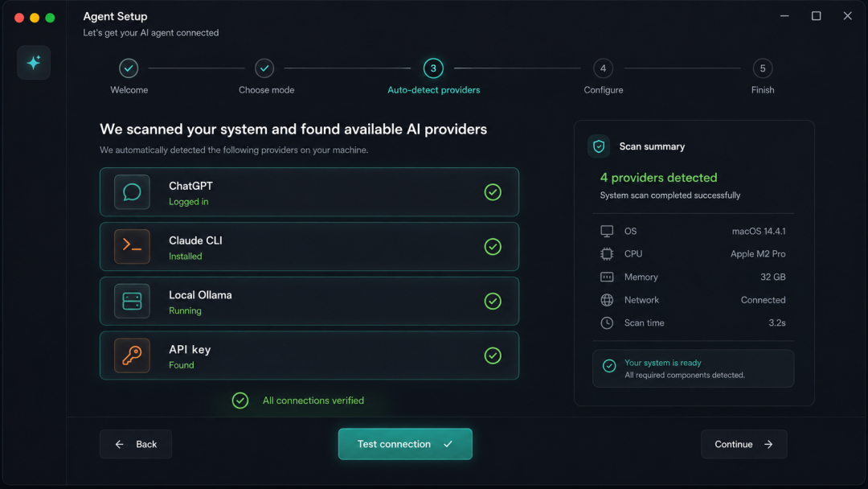Click the '32 GB' memory value

click(x=773, y=277)
